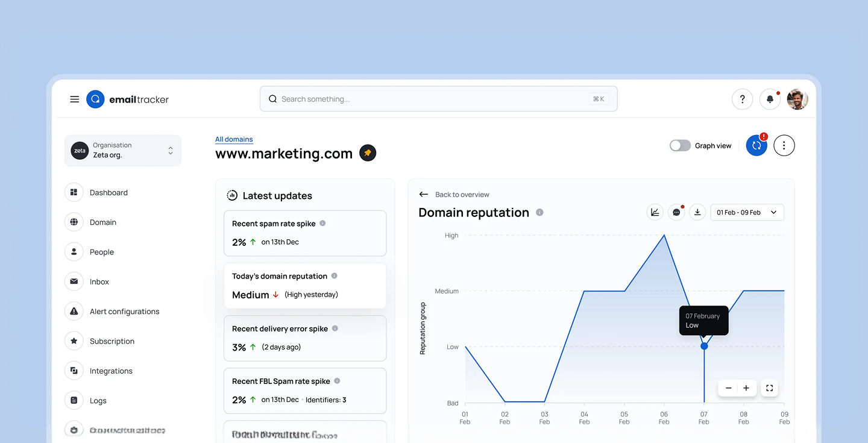Image resolution: width=868 pixels, height=443 pixels.
Task: Open the notifications bell
Action: click(770, 99)
